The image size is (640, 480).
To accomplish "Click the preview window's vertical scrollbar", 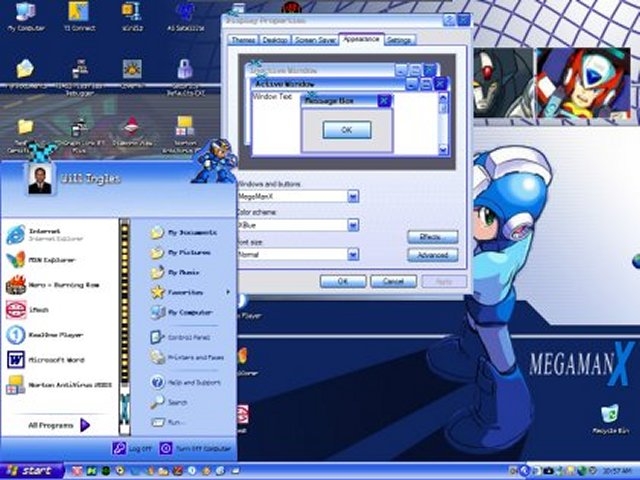I will tap(443, 124).
